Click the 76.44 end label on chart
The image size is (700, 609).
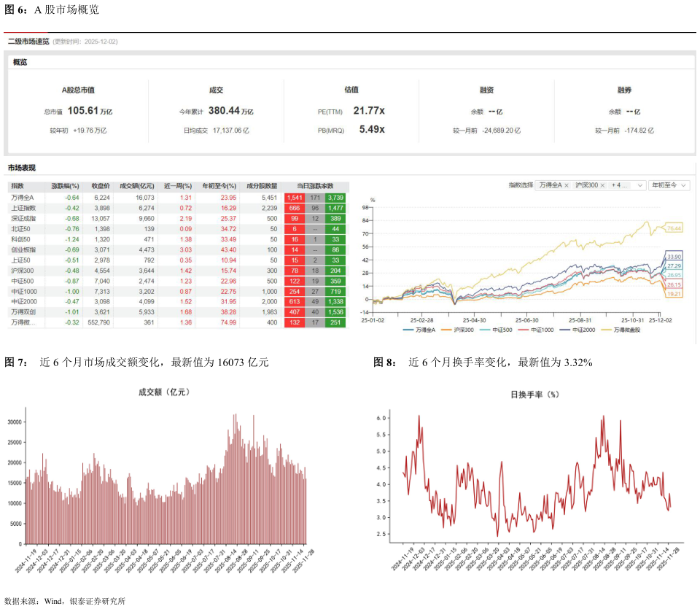(674, 228)
